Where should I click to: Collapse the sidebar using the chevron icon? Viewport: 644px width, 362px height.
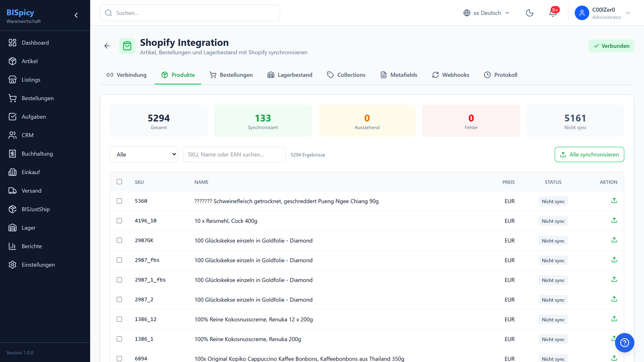point(76,15)
